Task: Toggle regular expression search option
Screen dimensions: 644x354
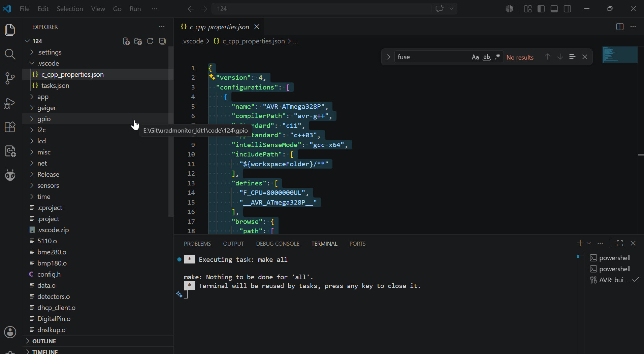Action: (497, 57)
